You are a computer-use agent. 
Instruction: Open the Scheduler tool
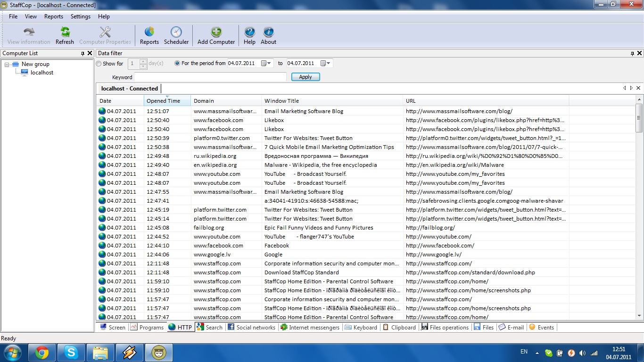pyautogui.click(x=176, y=35)
